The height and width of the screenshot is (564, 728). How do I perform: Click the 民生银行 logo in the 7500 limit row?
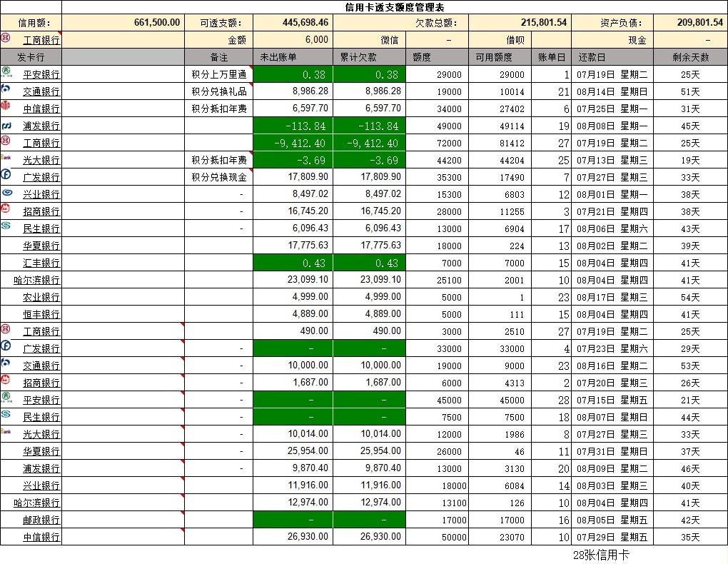pos(6,414)
